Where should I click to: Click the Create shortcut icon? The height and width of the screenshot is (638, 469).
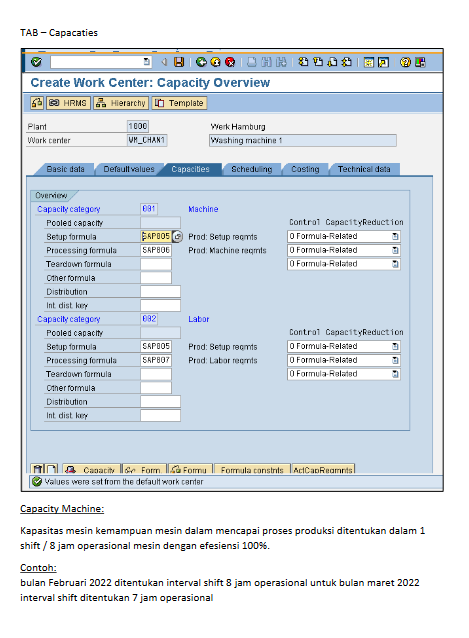tap(383, 62)
